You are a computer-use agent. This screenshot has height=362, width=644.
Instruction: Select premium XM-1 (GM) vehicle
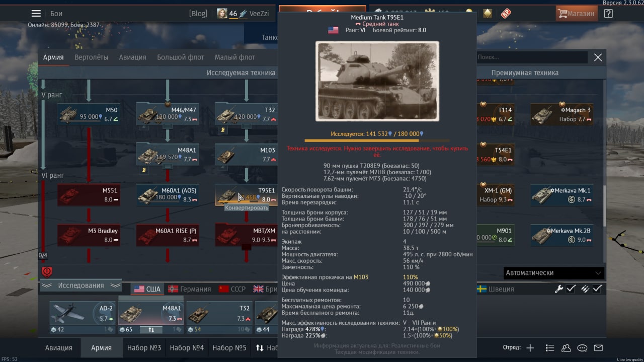click(496, 195)
